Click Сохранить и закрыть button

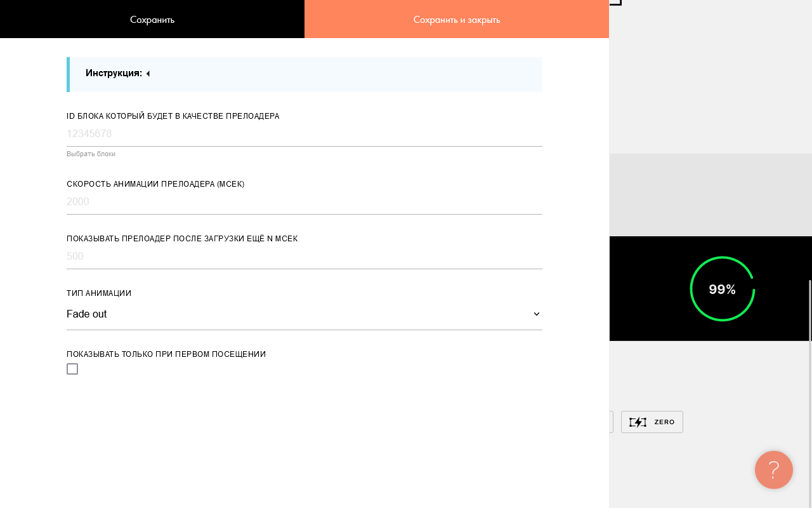pyautogui.click(x=457, y=19)
